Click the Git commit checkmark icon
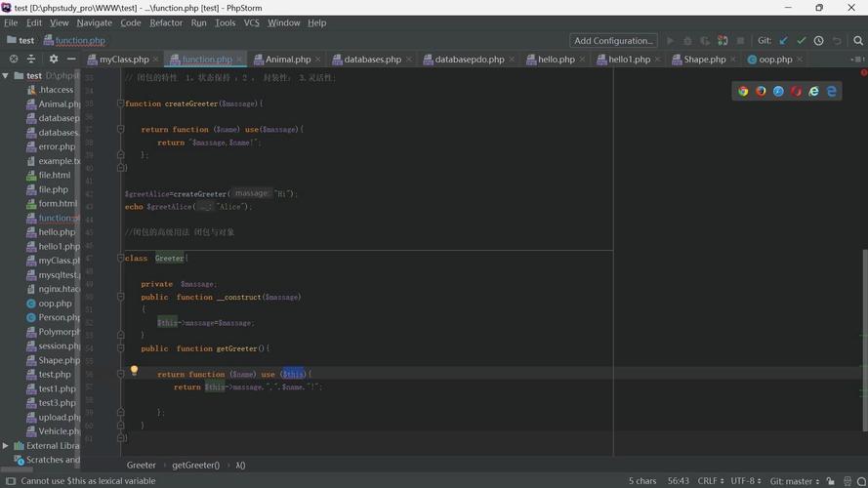This screenshot has height=488, width=868. (801, 40)
